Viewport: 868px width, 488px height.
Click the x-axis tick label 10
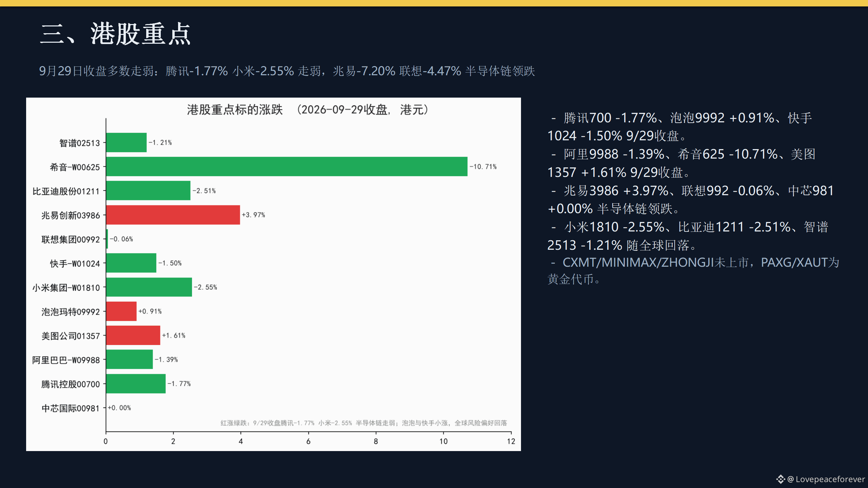click(443, 441)
